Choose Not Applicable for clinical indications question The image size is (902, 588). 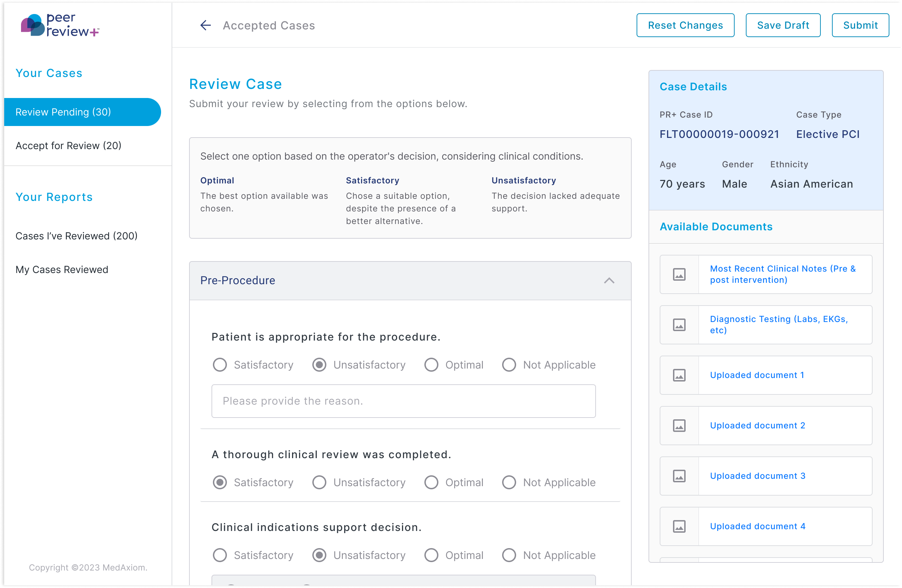pos(509,555)
